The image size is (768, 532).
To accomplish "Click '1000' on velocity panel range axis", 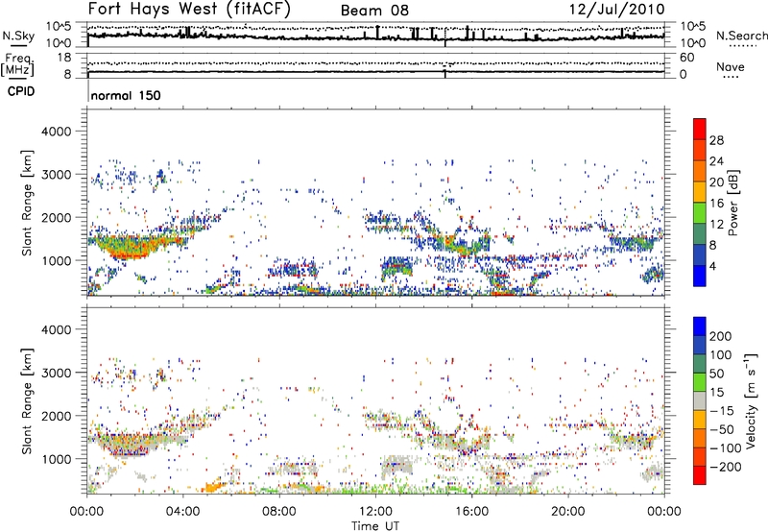I will [x=56, y=459].
